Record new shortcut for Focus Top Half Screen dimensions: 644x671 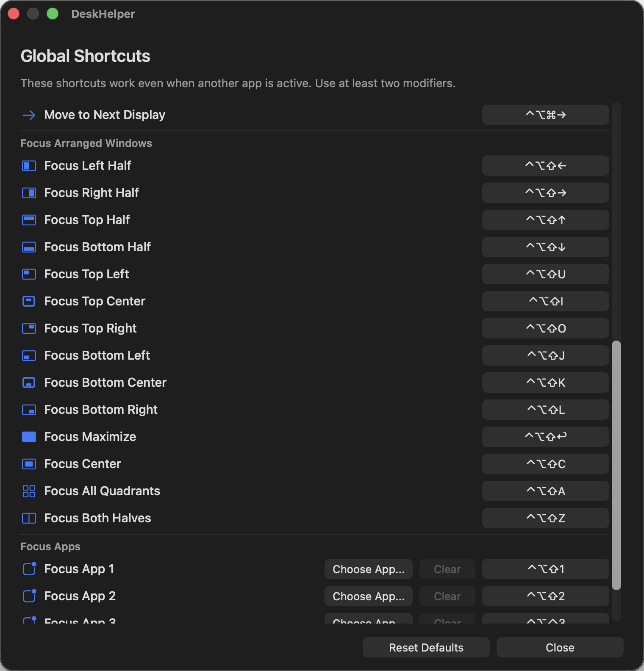click(546, 220)
